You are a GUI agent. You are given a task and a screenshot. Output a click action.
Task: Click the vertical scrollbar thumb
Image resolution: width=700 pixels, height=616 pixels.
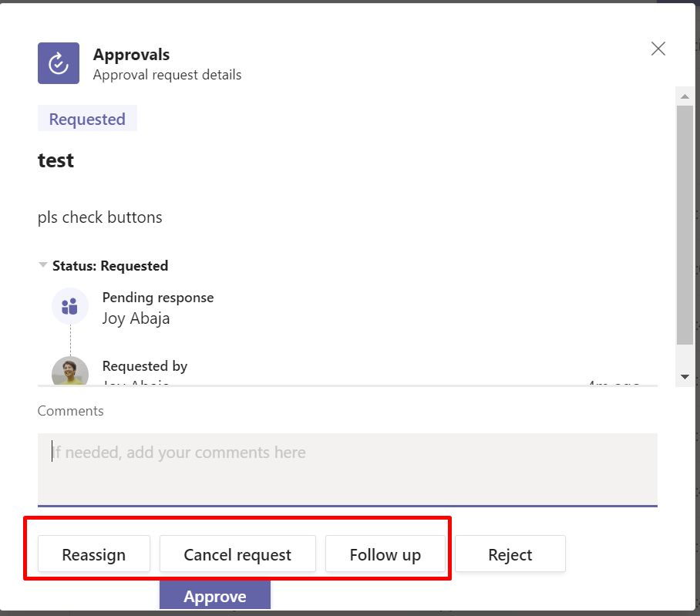click(x=685, y=225)
